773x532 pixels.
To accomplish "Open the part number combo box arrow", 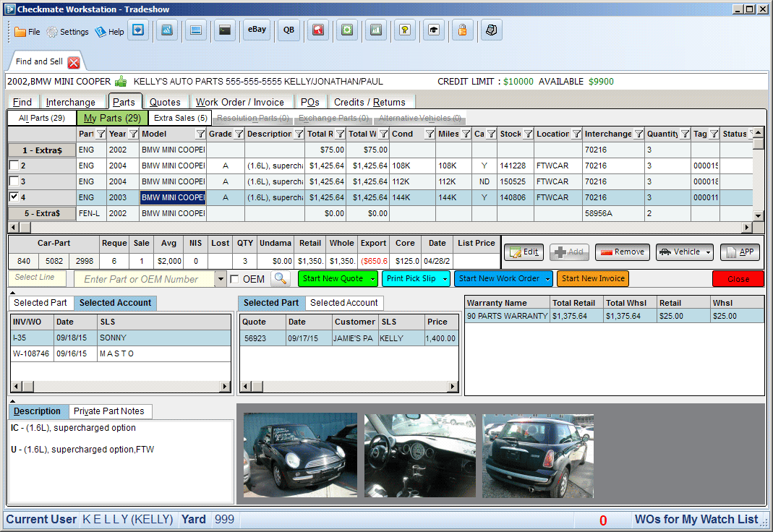I will click(x=221, y=279).
